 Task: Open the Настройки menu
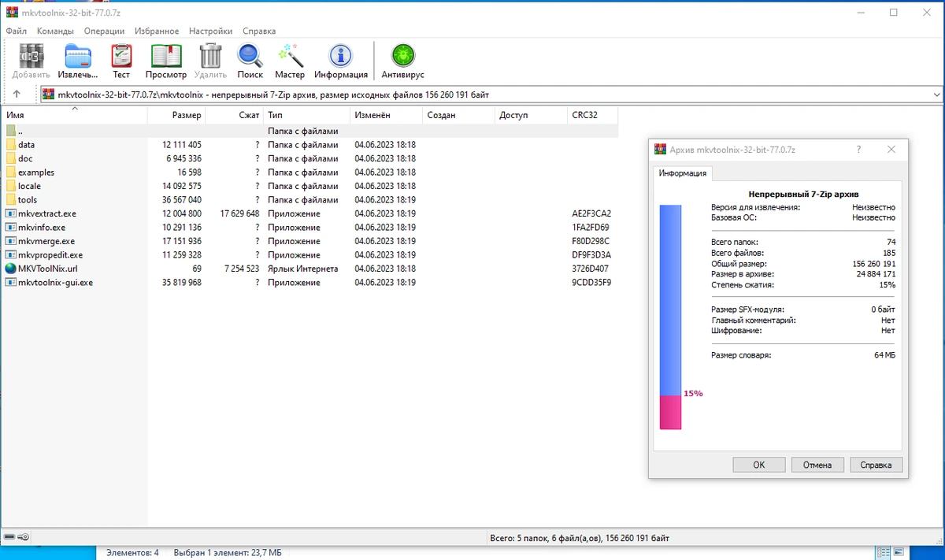click(x=211, y=31)
